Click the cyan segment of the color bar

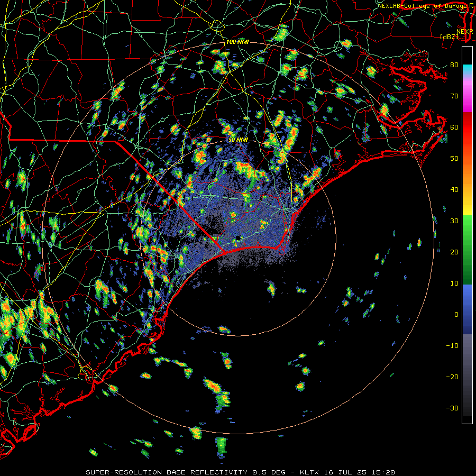tap(467, 70)
